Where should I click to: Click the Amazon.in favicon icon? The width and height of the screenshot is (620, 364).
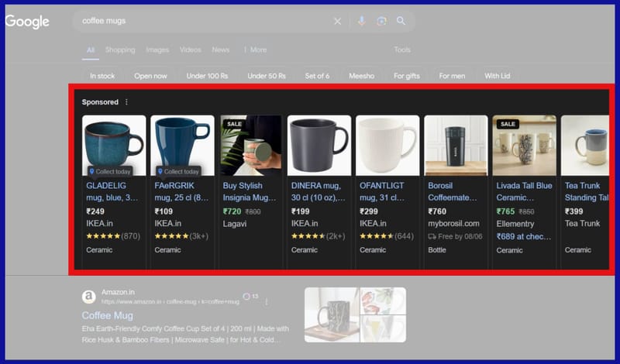(88, 297)
